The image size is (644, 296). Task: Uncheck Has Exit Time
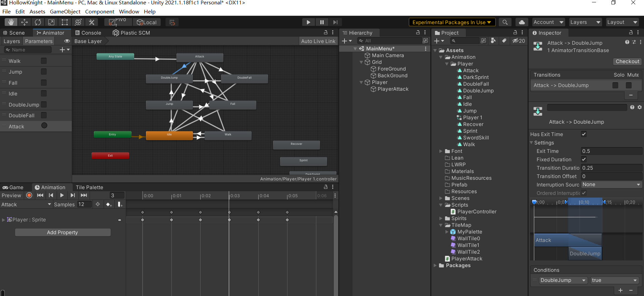[584, 134]
